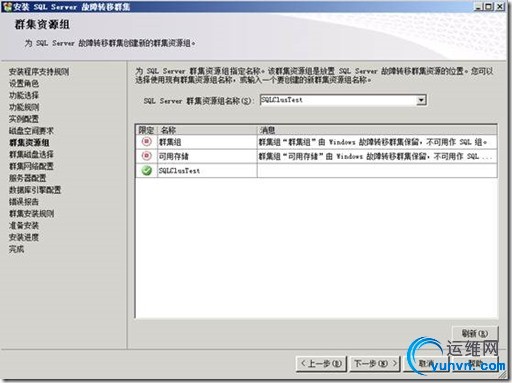The width and height of the screenshot is (512, 383).
Task: Click the 取消 cancel button
Action: click(426, 363)
